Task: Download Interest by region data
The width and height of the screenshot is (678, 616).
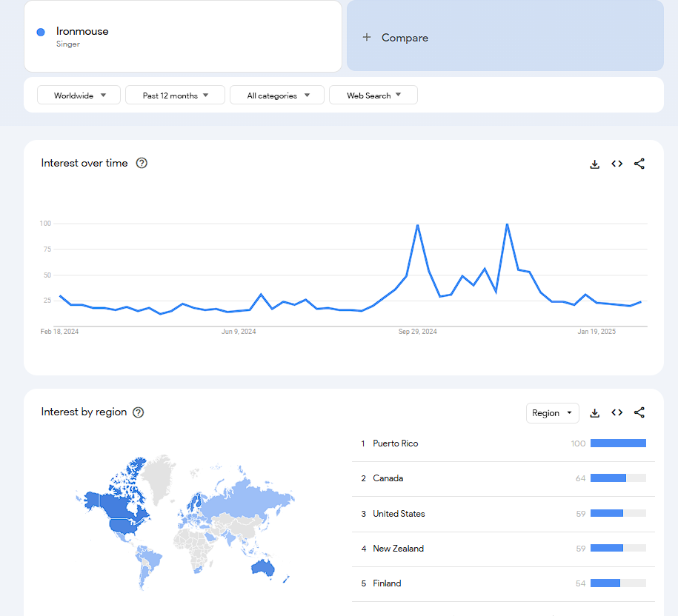Action: (x=594, y=413)
